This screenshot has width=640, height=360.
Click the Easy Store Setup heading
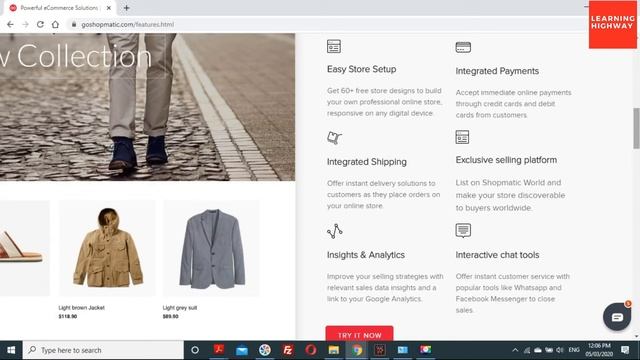pyautogui.click(x=362, y=69)
